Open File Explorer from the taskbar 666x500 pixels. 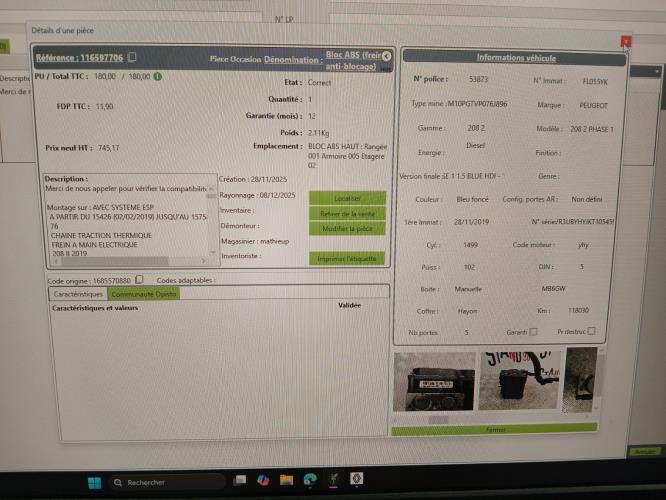tap(286, 483)
